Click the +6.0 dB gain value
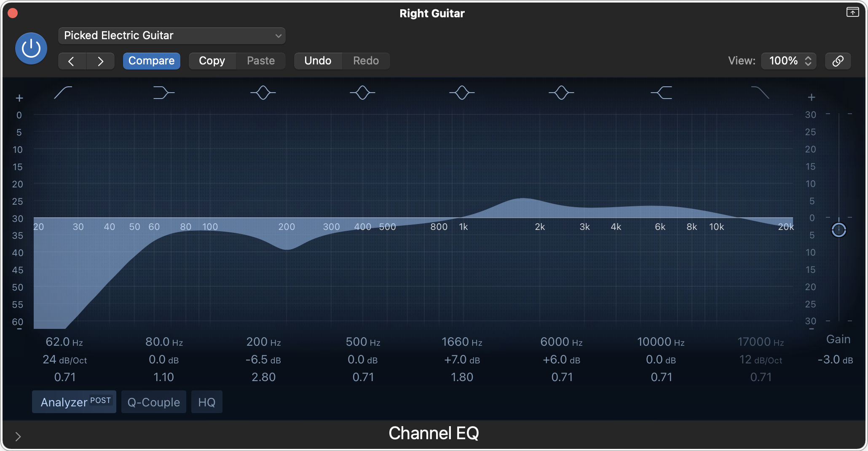 562,360
